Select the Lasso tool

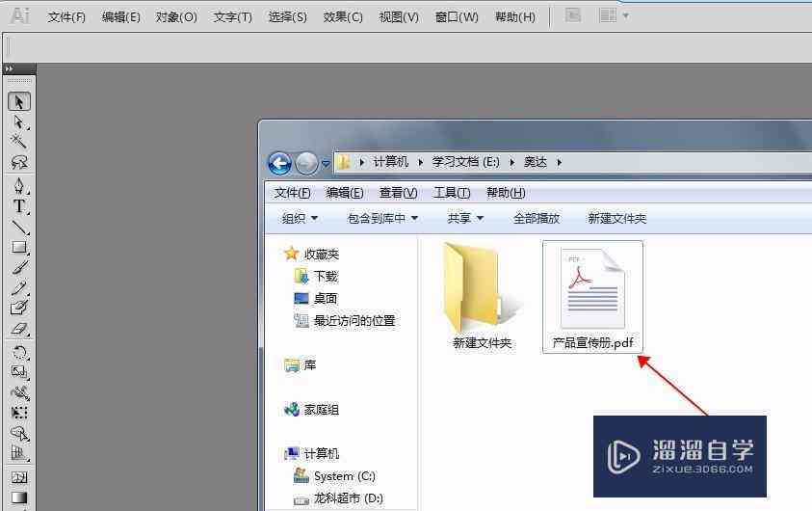tap(19, 162)
